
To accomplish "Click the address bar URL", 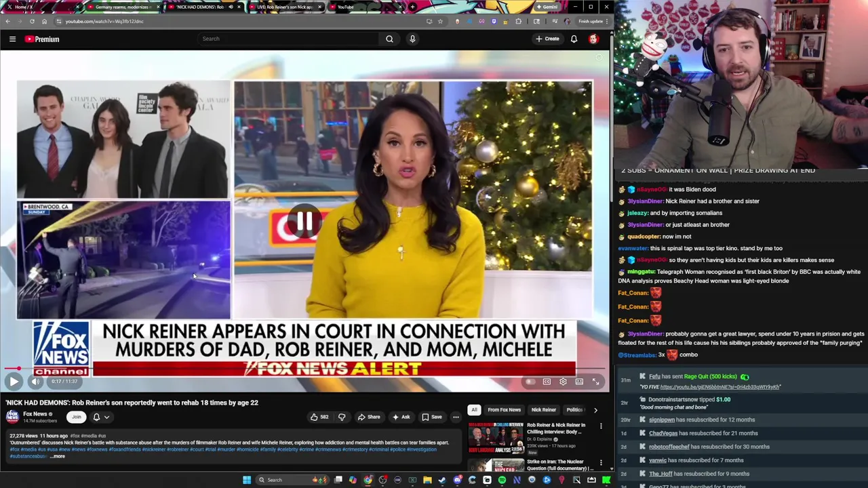I will pyautogui.click(x=104, y=21).
